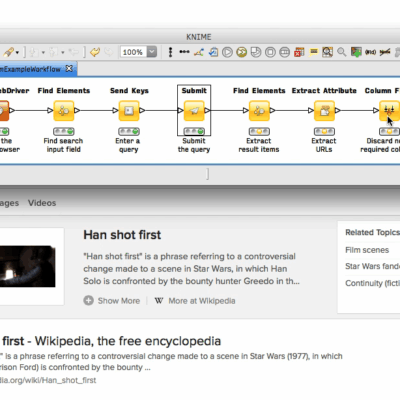Image resolution: width=400 pixels, height=400 pixels.
Task: Click the configure node icon
Action: [x=213, y=52]
